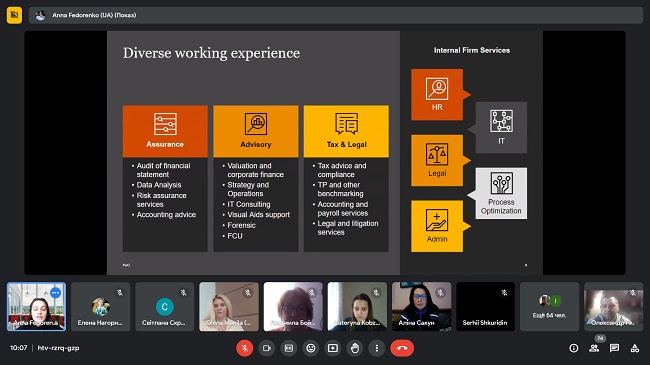The height and width of the screenshot is (365, 650).
Task: Raise your hand button
Action: 354,348
